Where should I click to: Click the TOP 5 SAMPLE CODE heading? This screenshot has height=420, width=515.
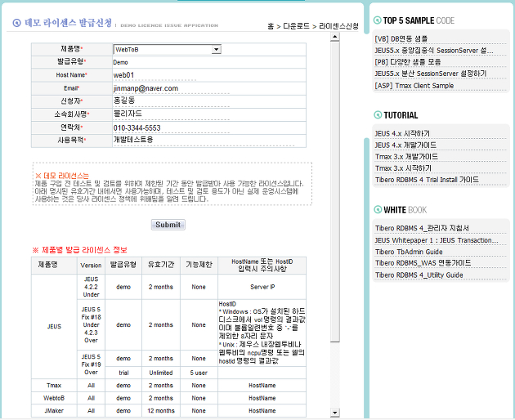tap(419, 20)
